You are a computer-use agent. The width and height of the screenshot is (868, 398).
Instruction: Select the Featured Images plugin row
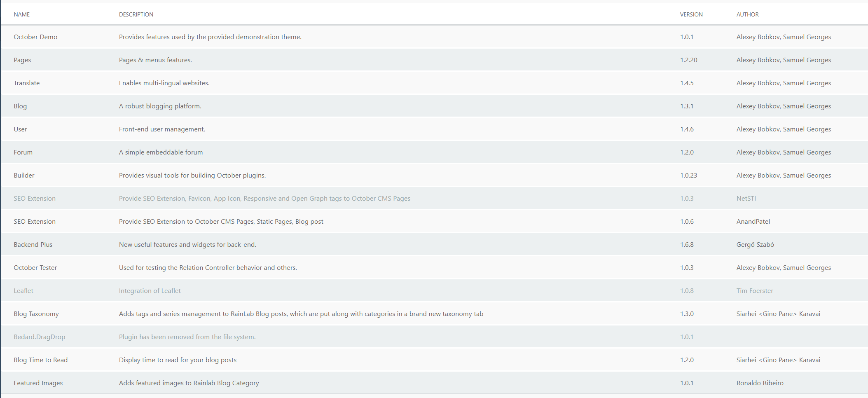click(x=38, y=383)
